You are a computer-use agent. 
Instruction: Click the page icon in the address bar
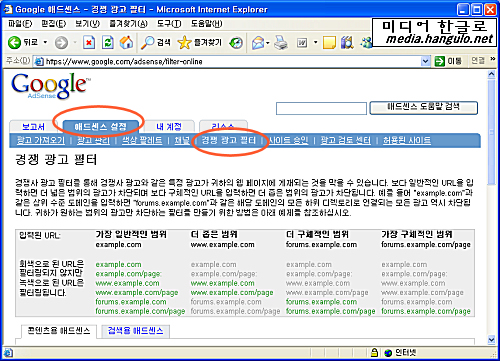coord(39,61)
